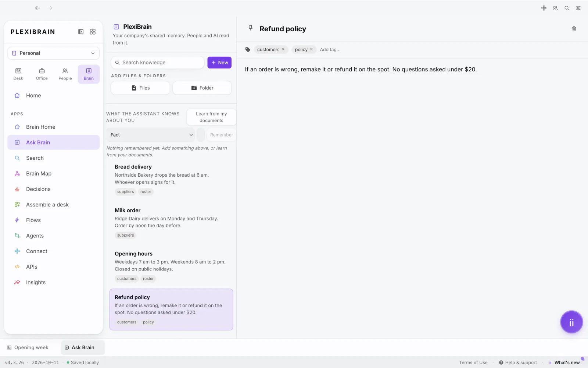
Task: Switch to the Desk tab
Action: 18,74
